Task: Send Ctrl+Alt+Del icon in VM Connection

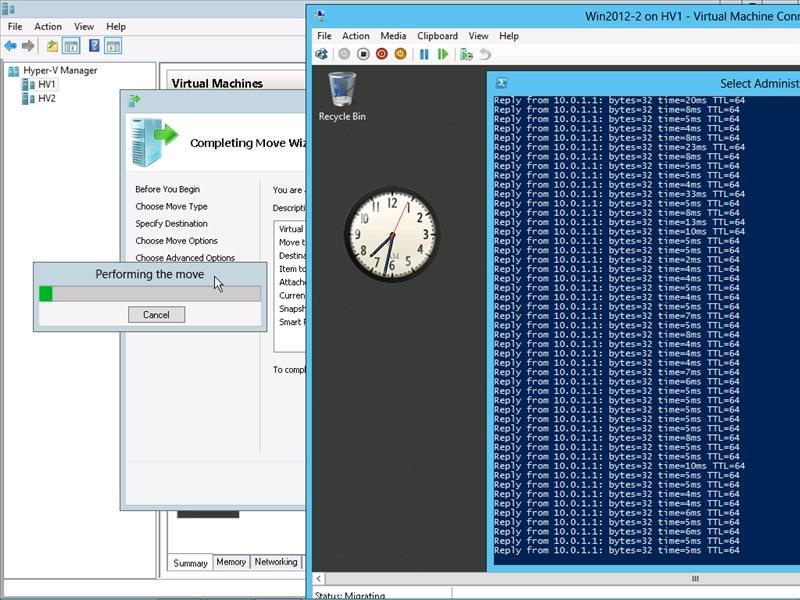Action: [321, 54]
